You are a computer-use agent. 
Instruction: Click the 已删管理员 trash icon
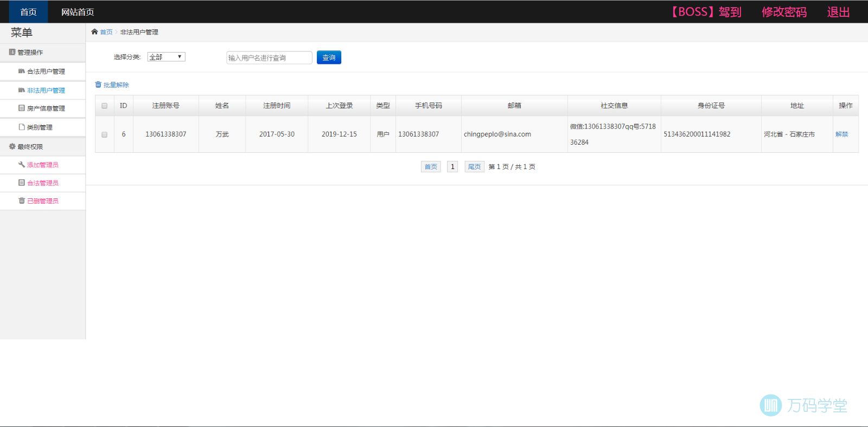[x=22, y=200]
